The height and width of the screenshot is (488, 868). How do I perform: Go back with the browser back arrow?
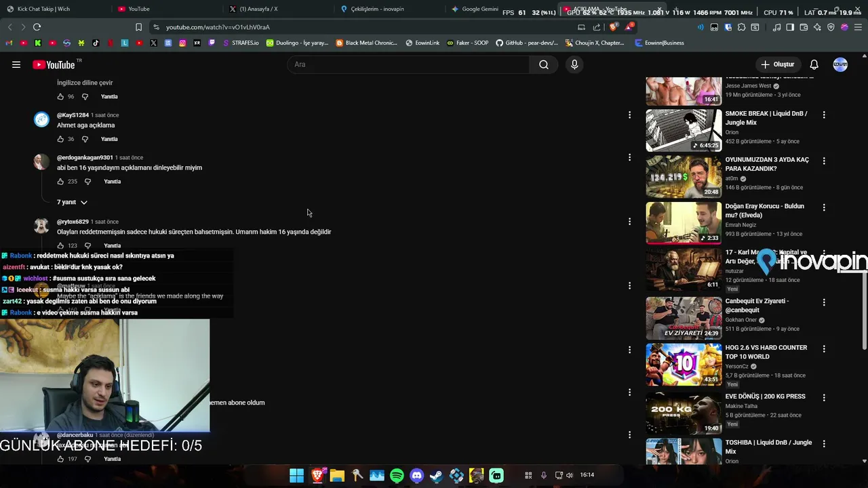tap(9, 27)
